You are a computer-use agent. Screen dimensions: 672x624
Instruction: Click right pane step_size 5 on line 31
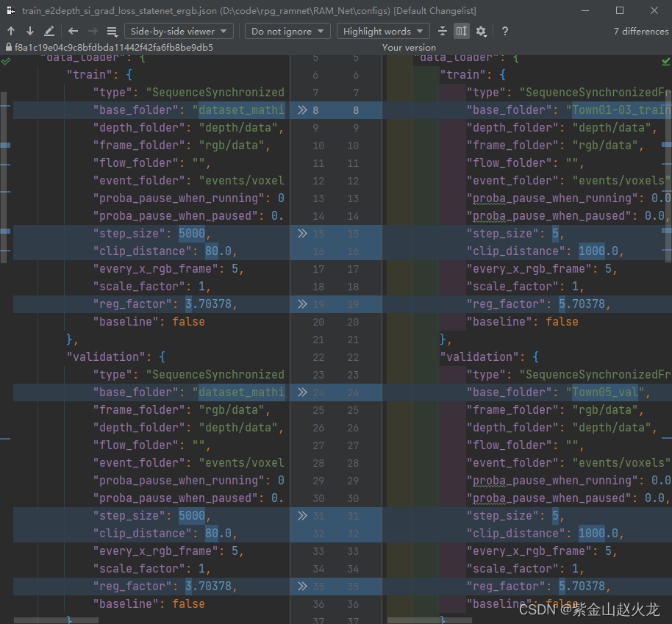555,515
